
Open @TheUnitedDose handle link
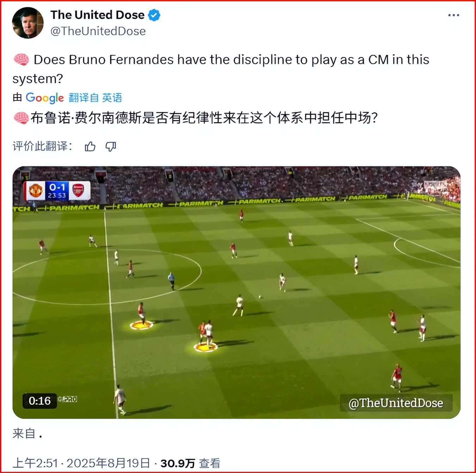tap(98, 31)
